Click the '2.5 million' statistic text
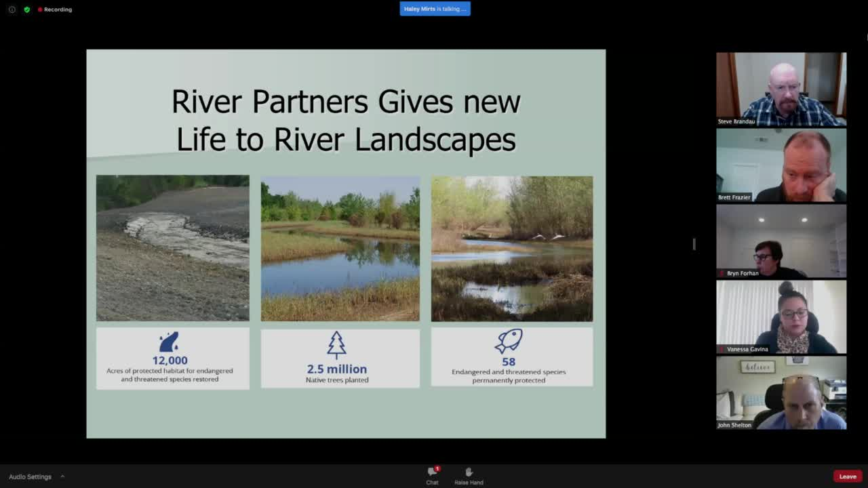The height and width of the screenshot is (488, 868). (x=337, y=369)
